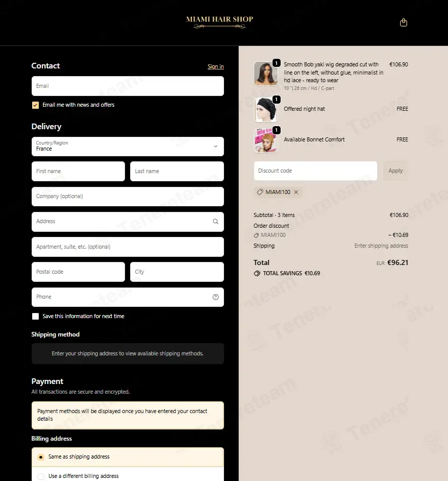Image resolution: width=448 pixels, height=481 pixels.
Task: Click the 'Available Bonnet Comfort' item name
Action: 314,139
